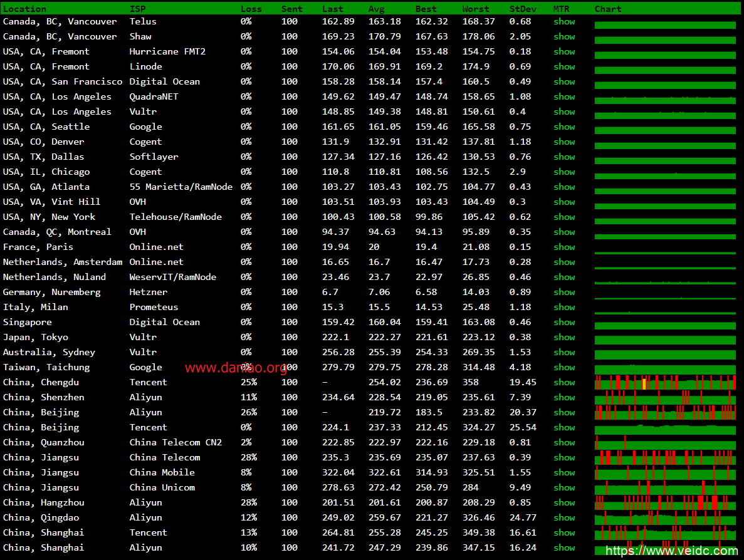Click the www.veidc.com URL watermark
This screenshot has width=744, height=560.
pyautogui.click(x=671, y=551)
